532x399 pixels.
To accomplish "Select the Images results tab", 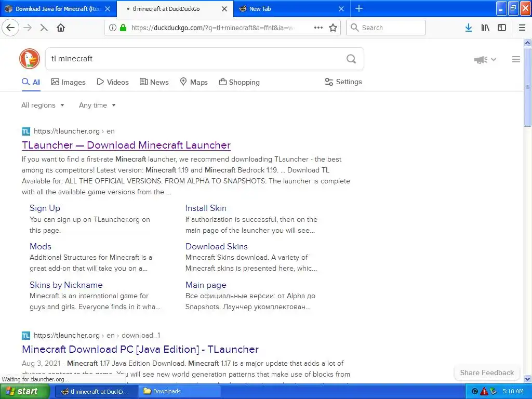I will click(x=68, y=82).
